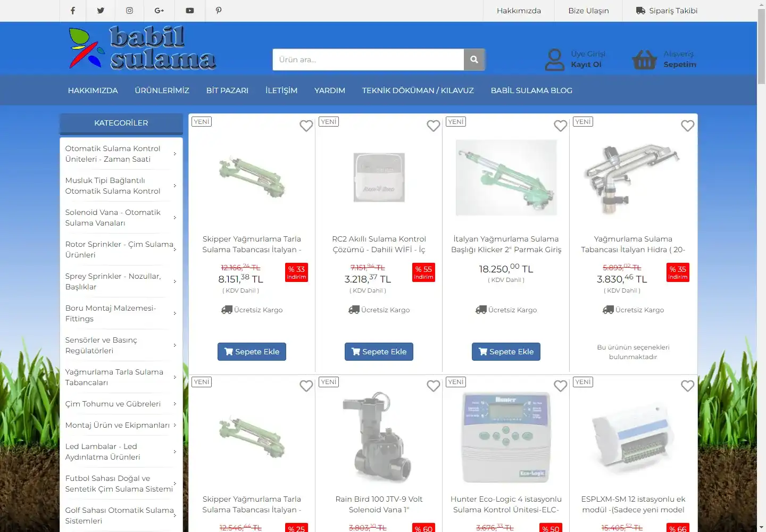Favorite the İtalyan Hidra tabanca product
766x532 pixels.
(x=687, y=126)
